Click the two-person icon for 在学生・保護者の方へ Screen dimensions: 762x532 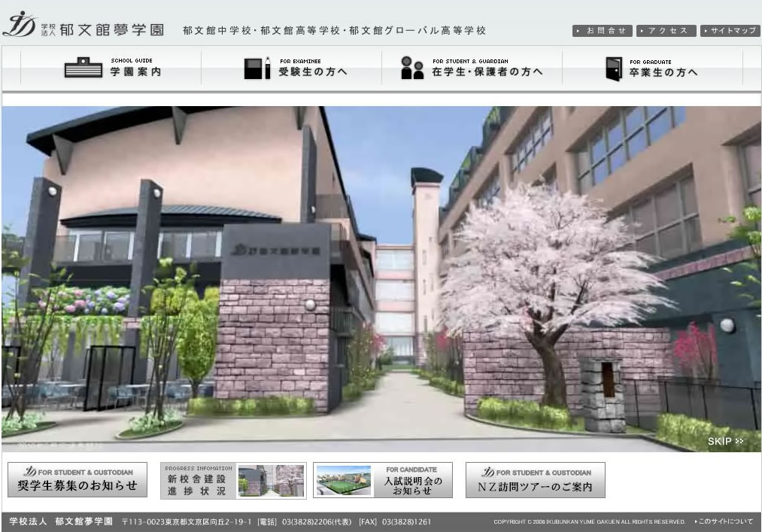click(x=411, y=68)
